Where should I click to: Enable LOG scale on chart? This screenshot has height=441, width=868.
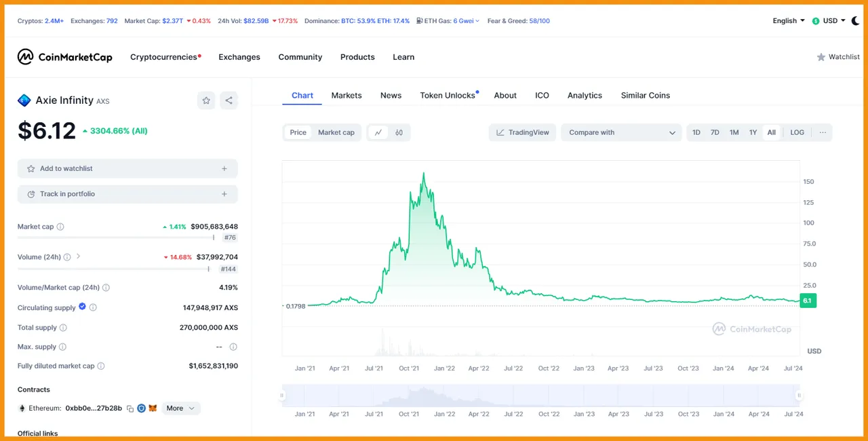pos(797,132)
